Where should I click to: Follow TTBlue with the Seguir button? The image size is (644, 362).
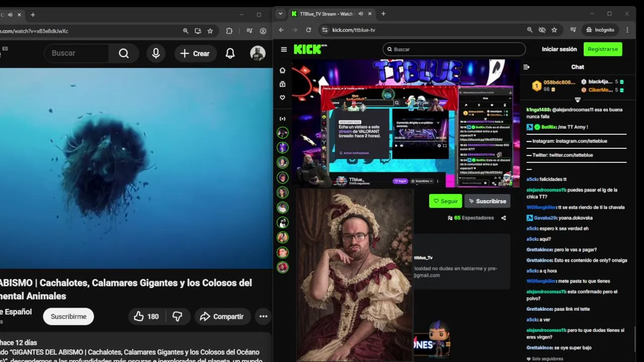click(445, 201)
